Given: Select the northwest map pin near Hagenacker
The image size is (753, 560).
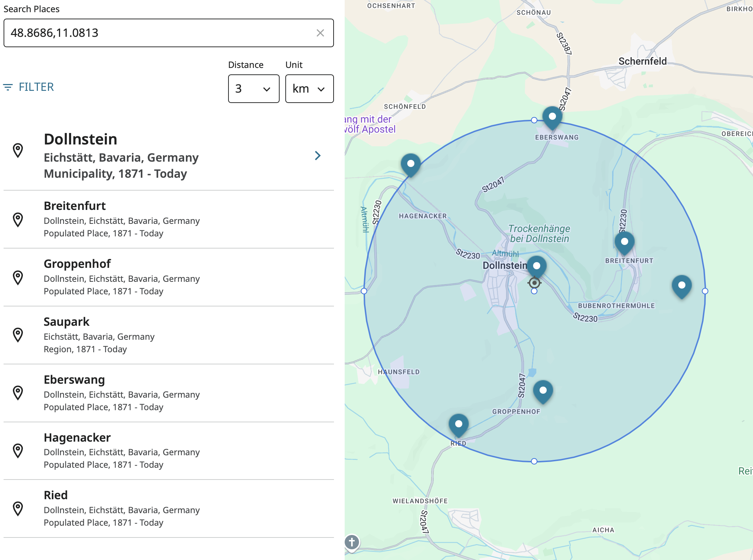Looking at the screenshot, I should point(410,164).
